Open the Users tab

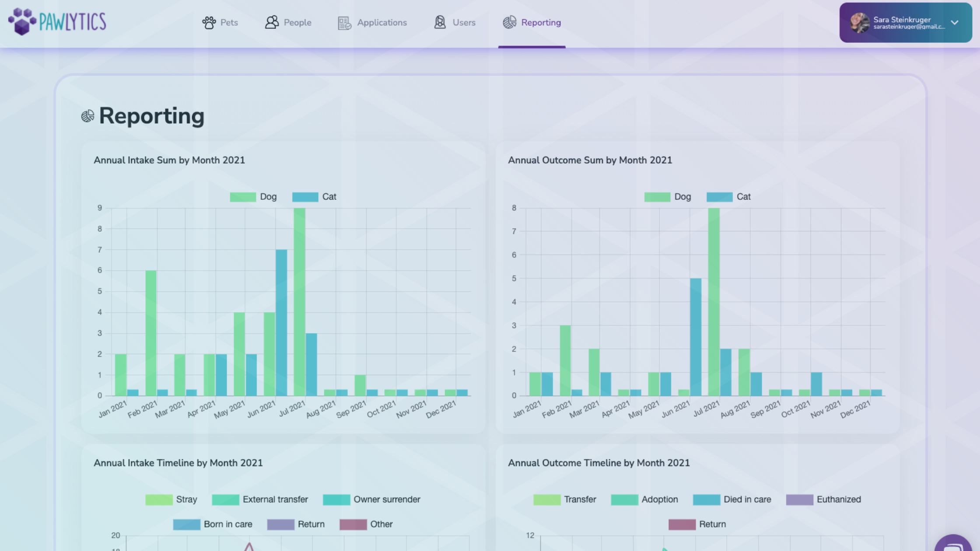[455, 22]
